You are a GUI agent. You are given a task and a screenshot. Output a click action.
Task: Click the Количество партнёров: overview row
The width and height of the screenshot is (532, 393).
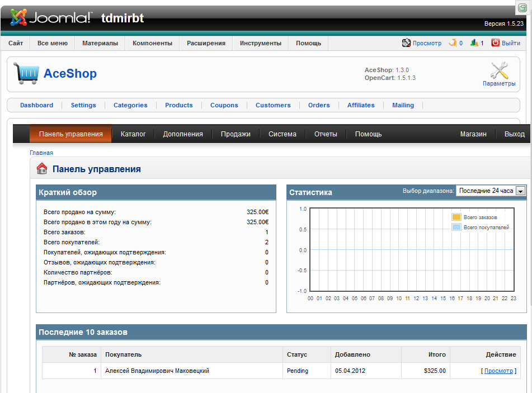tap(156, 272)
